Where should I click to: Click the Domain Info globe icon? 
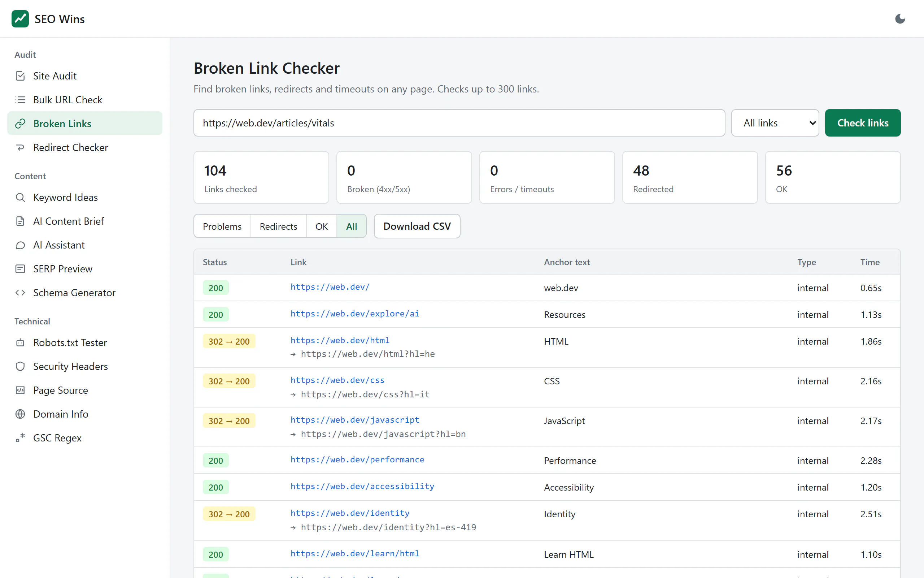20,414
